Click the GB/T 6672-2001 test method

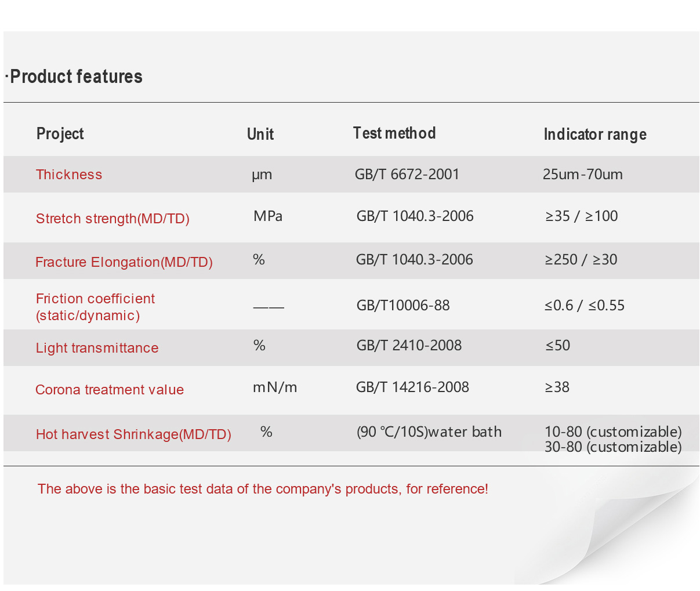coord(407,174)
